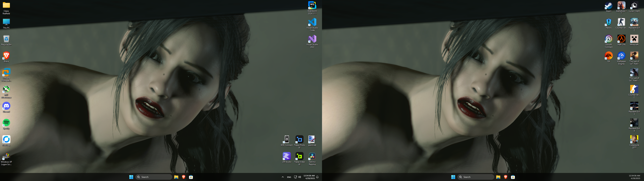
Task: Select the Wallpaper Engine shortcut
Action: point(621,58)
